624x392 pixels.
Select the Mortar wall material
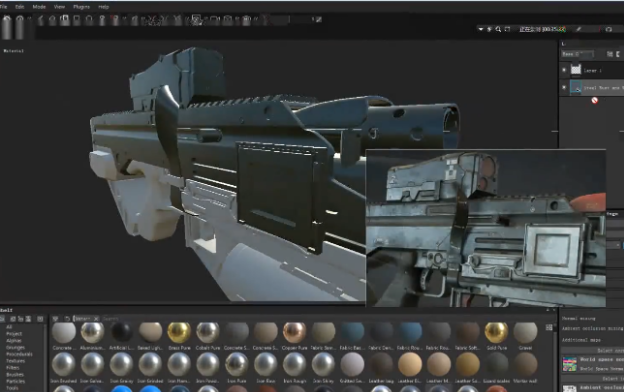click(x=525, y=365)
